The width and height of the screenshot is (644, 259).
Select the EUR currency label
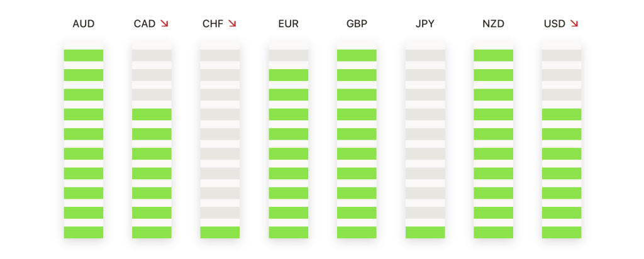click(x=288, y=25)
